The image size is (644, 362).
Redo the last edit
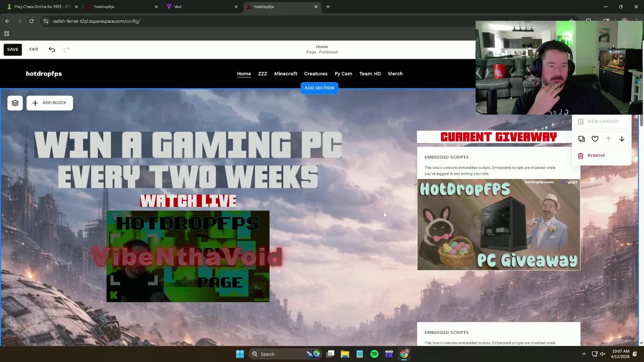pyautogui.click(x=66, y=49)
